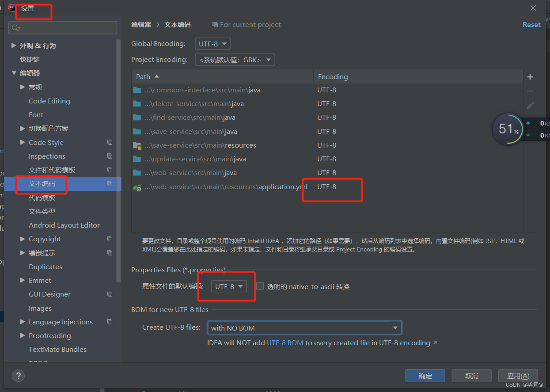Expand the Copyright node arrow
The image size is (550, 392).
click(x=23, y=239)
